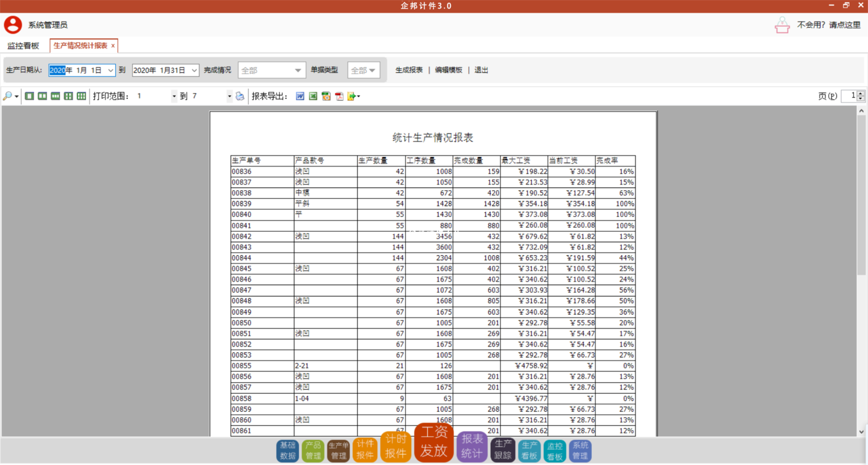The width and height of the screenshot is (868, 465).
Task: Click the 生成报表 button
Action: point(409,70)
